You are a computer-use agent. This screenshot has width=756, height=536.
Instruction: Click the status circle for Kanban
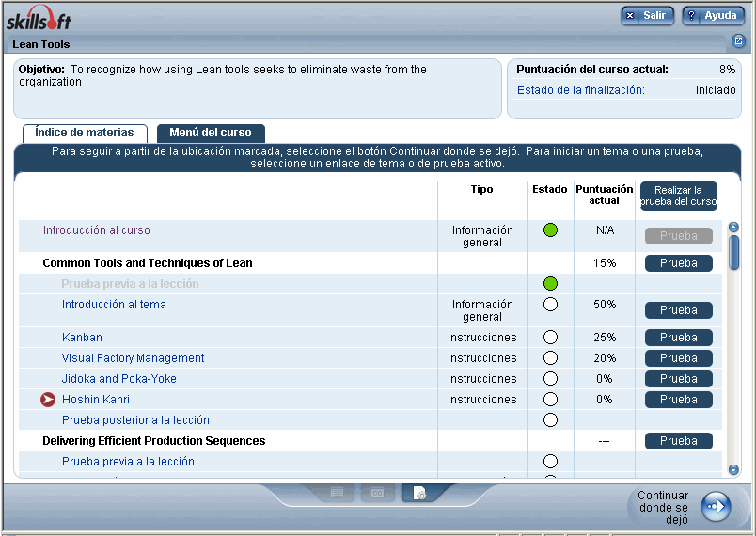point(550,338)
